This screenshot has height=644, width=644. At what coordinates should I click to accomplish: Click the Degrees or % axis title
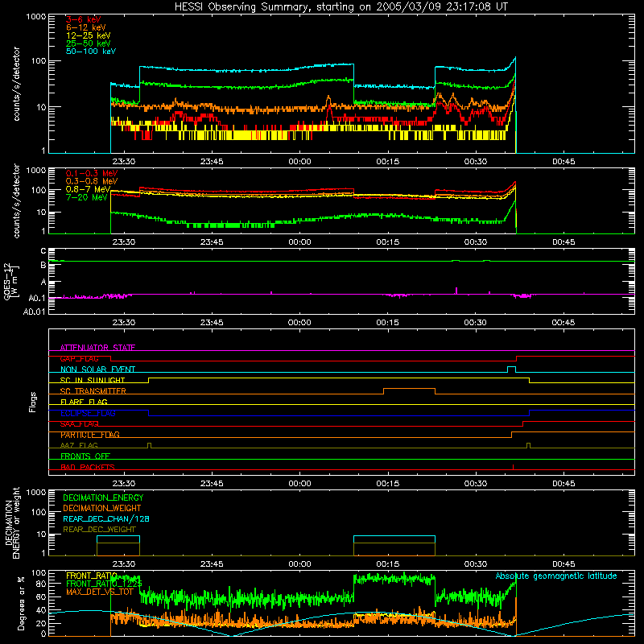pos(21,603)
